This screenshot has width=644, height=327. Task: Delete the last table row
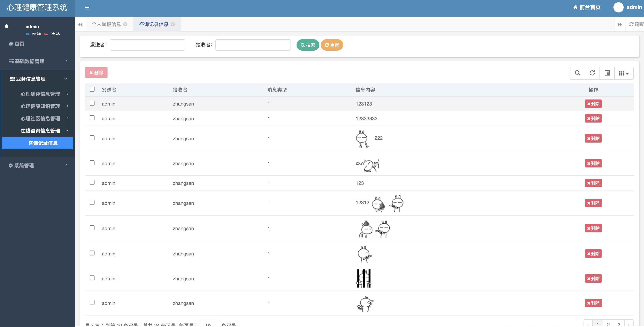[x=593, y=303]
